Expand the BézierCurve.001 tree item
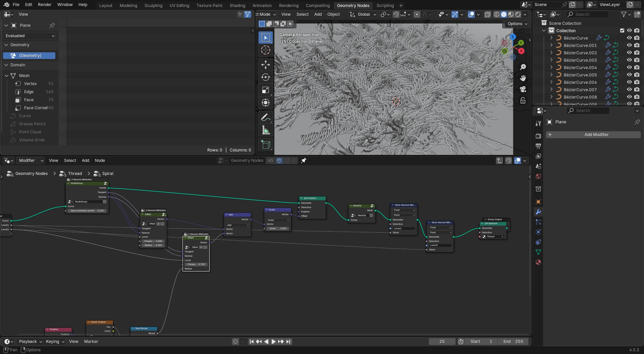 pyautogui.click(x=551, y=45)
